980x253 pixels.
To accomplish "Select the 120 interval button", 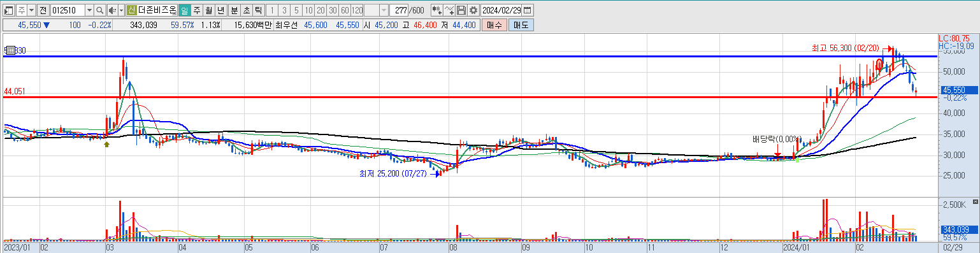I will click(x=357, y=10).
